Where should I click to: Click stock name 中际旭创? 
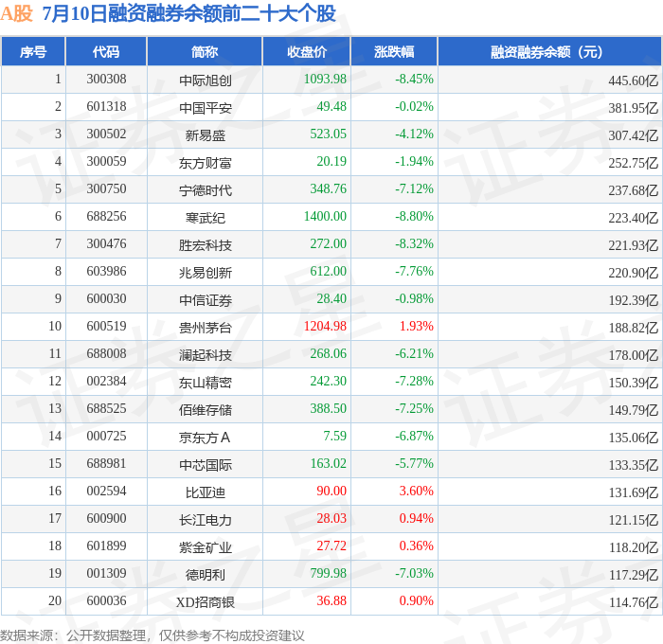pyautogui.click(x=206, y=80)
